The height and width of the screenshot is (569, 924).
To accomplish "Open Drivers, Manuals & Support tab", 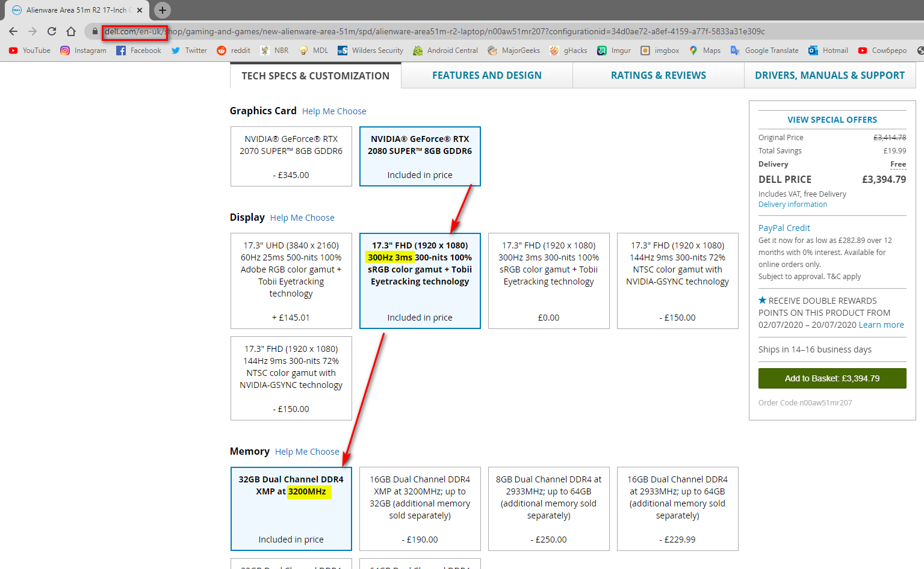I will point(829,75).
